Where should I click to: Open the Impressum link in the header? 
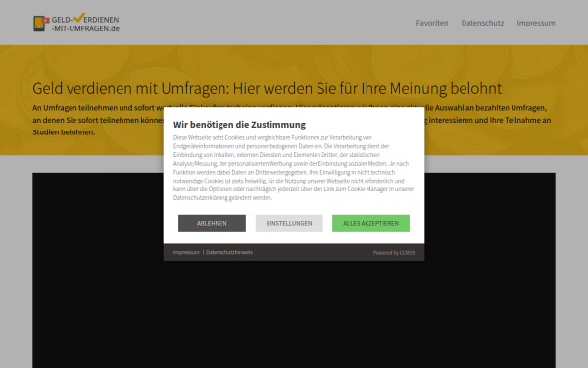[536, 23]
